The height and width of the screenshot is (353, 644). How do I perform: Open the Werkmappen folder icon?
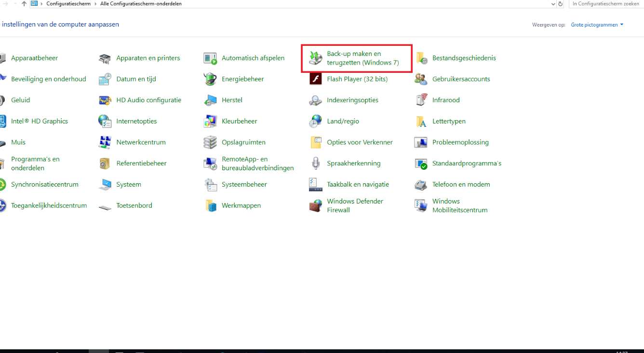tap(210, 206)
